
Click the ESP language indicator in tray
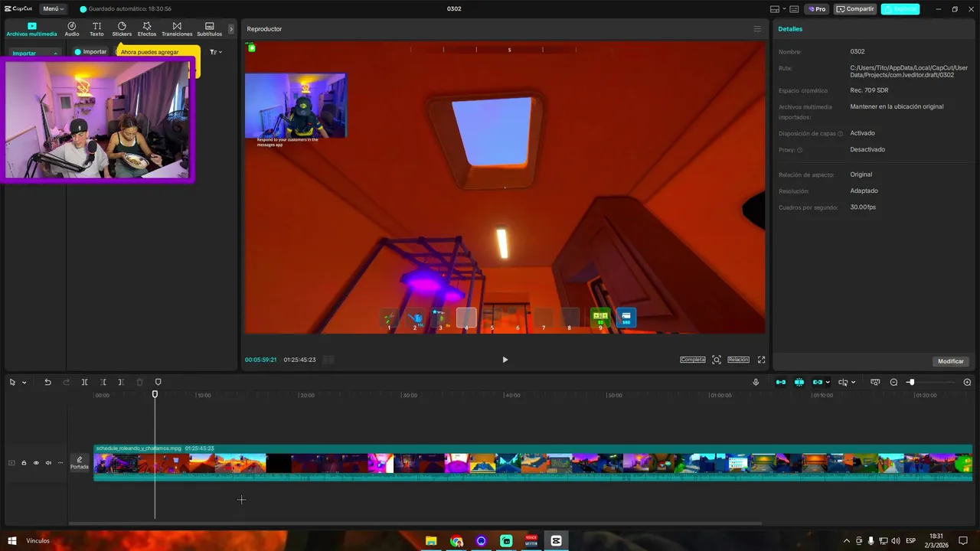click(x=910, y=541)
